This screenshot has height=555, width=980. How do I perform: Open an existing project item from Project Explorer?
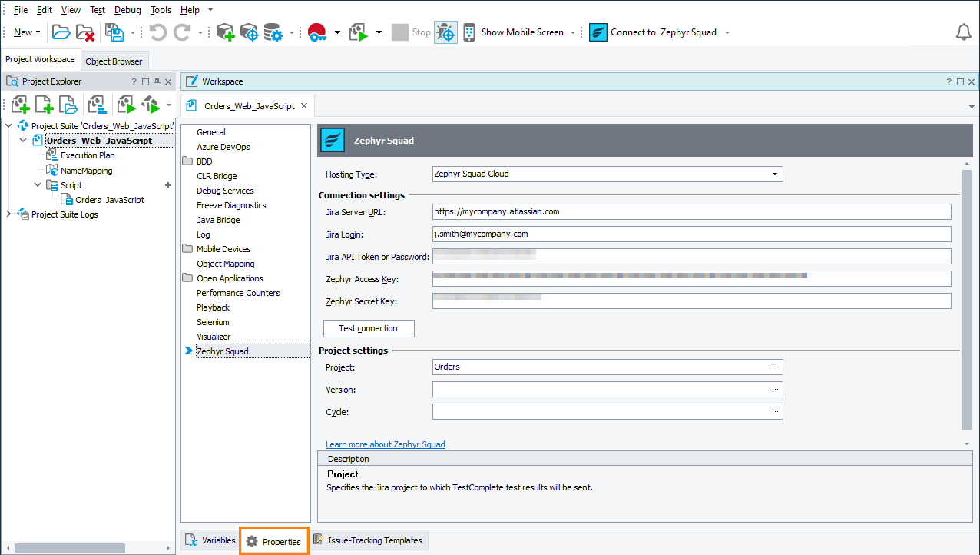[x=68, y=104]
